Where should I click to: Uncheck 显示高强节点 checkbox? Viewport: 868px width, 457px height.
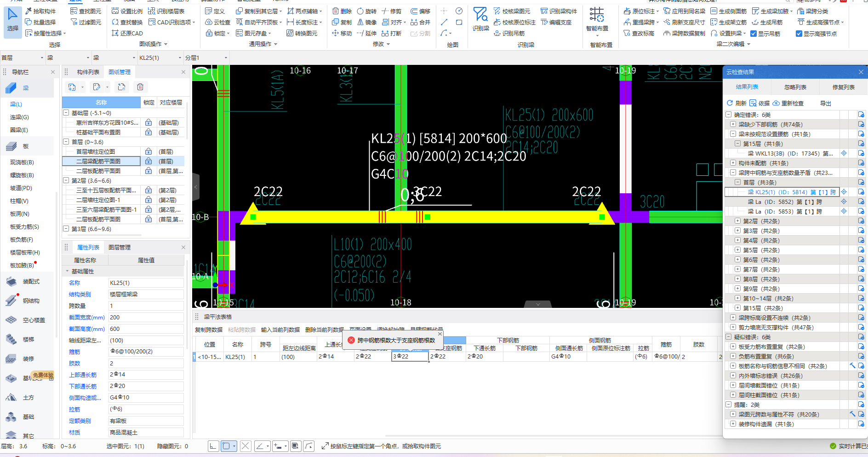point(799,34)
